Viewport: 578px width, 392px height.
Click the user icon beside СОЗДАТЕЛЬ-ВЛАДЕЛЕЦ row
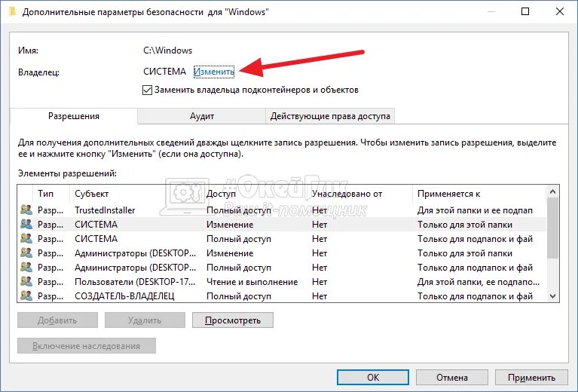click(26, 296)
